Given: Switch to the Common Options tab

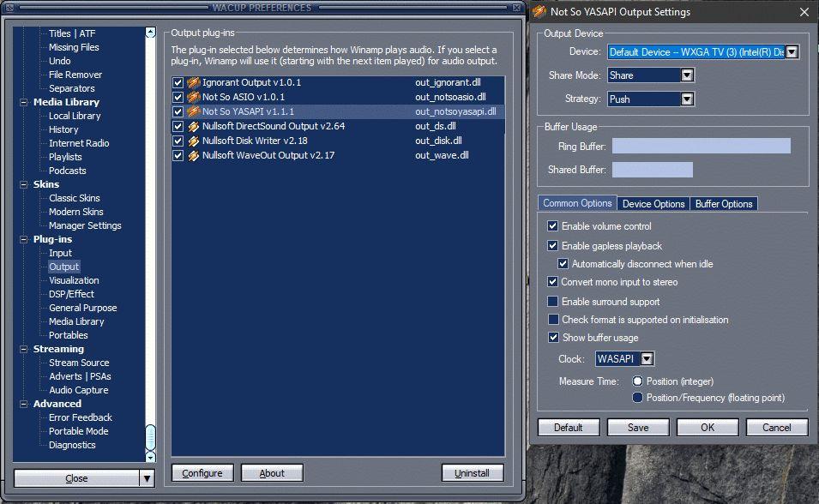Looking at the screenshot, I should tap(577, 203).
